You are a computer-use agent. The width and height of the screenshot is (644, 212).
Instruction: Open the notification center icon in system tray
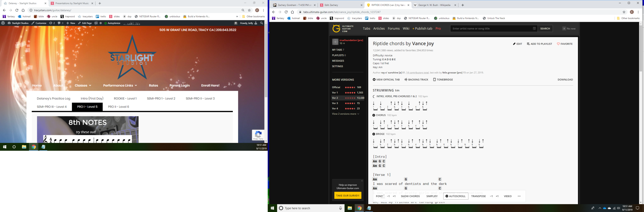pyautogui.click(x=638, y=208)
